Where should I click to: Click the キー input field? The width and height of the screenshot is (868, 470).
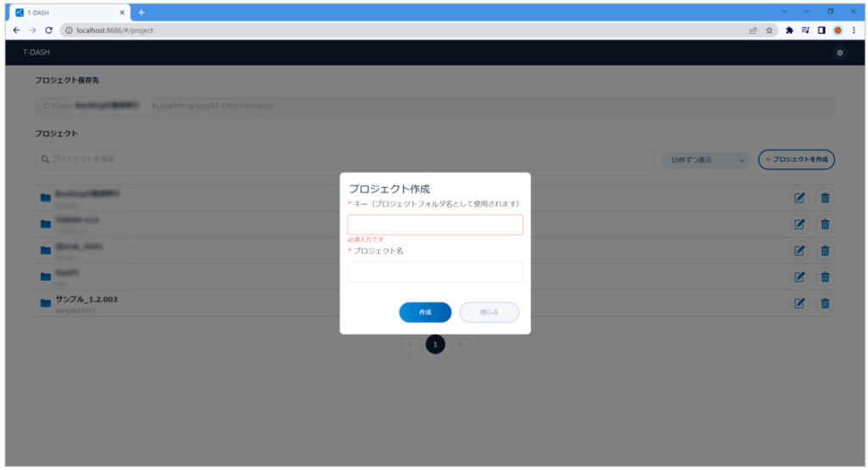pyautogui.click(x=435, y=224)
